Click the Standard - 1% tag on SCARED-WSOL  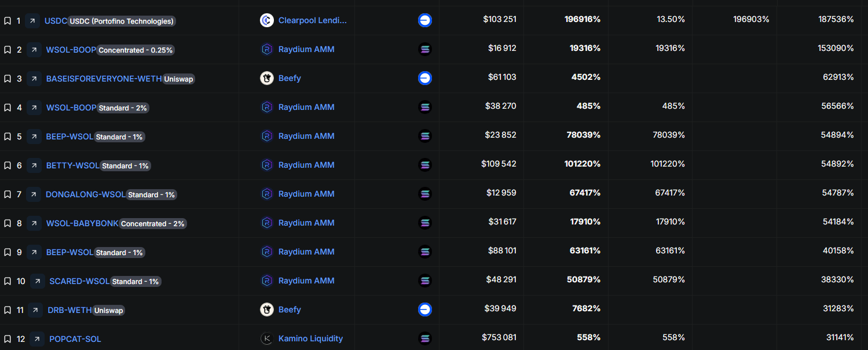click(x=135, y=282)
